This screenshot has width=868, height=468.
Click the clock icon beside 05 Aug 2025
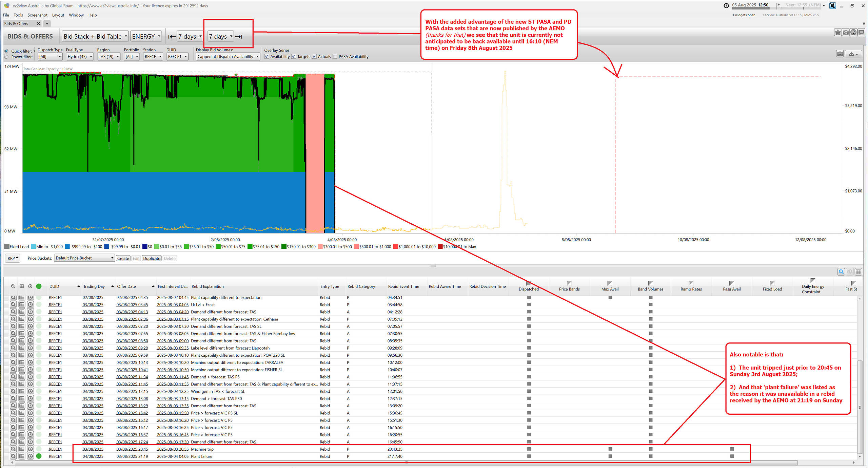(726, 5)
